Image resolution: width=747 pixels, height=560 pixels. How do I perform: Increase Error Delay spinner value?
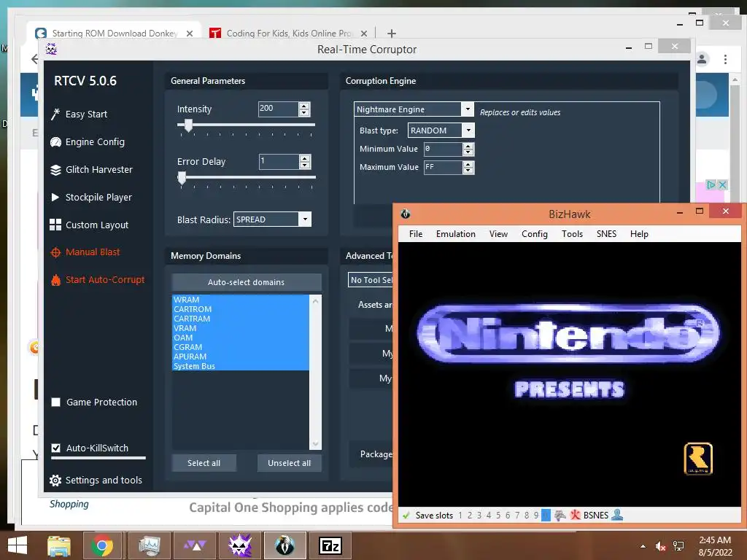pyautogui.click(x=305, y=158)
